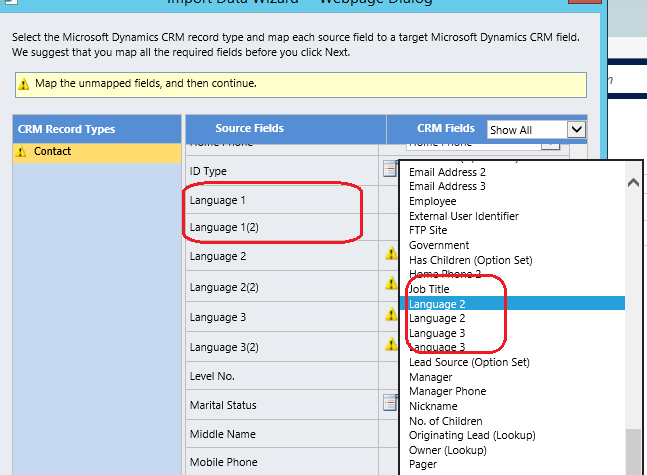Screen dimensions: 647x475
Task: Click the warning icon beside Contact
Action: (x=21, y=151)
